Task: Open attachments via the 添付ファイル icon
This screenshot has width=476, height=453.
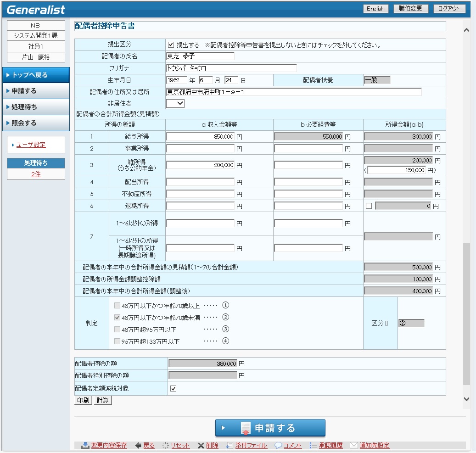Action: (230, 445)
